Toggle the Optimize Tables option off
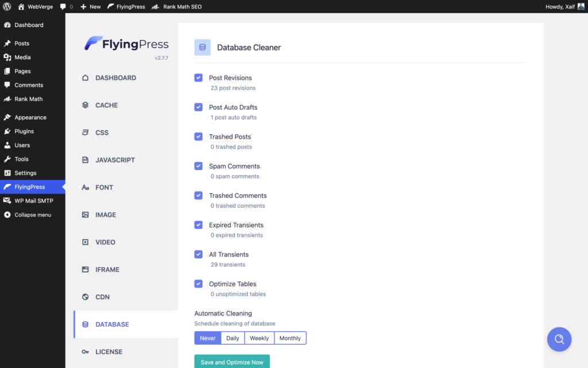 pos(198,283)
